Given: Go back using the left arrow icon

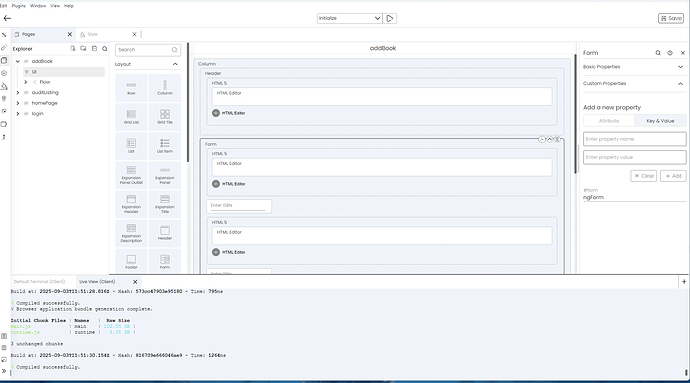Looking at the screenshot, I should click(x=7, y=18).
